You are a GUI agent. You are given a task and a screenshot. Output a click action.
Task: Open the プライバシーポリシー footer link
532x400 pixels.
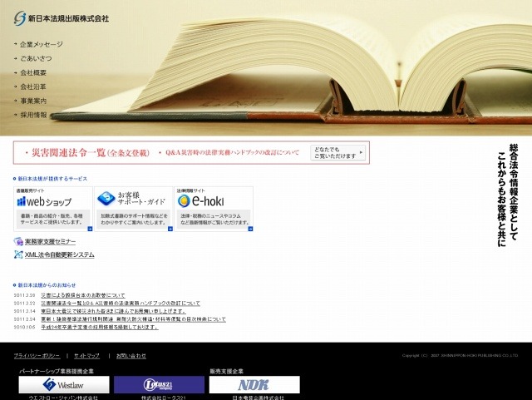pos(37,356)
